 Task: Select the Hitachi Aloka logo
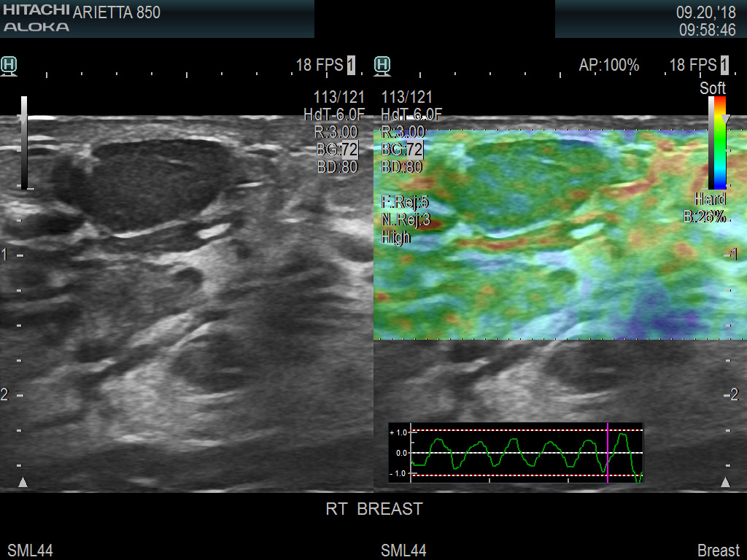35,17
